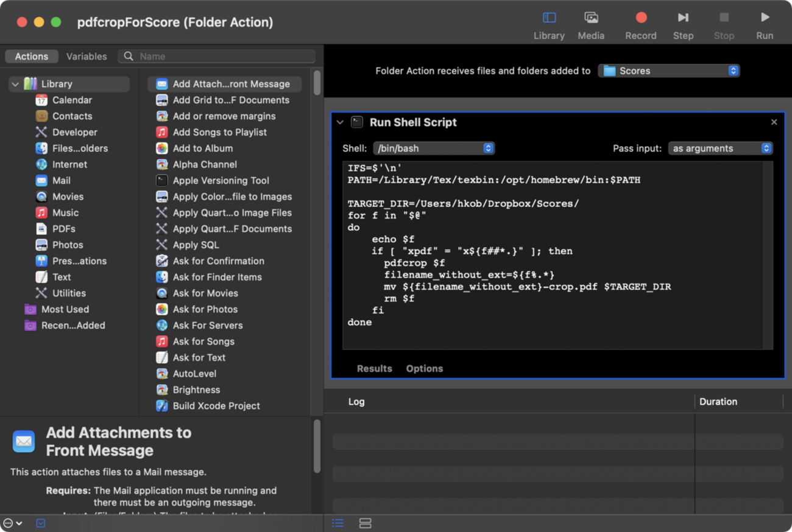Click inside the shell script editor
Image resolution: width=792 pixels, height=532 pixels.
553,255
